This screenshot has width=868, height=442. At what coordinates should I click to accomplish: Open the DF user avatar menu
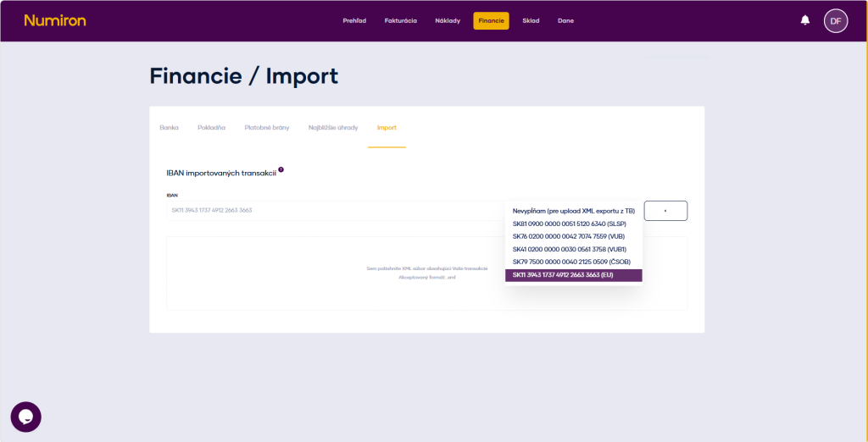pyautogui.click(x=835, y=21)
